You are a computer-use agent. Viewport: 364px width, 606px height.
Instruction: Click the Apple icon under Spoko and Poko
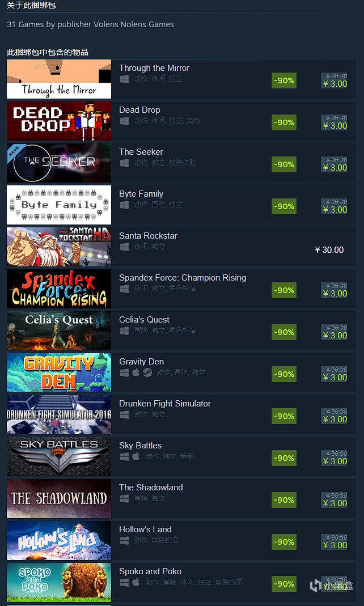136,582
